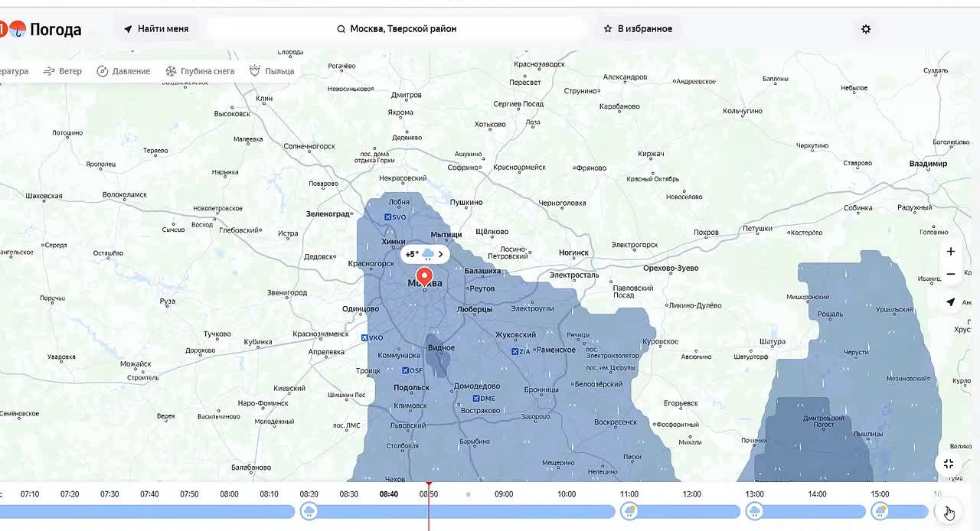Click the Yandex Погода umbrella logo
The image size is (980, 531).
click(17, 29)
